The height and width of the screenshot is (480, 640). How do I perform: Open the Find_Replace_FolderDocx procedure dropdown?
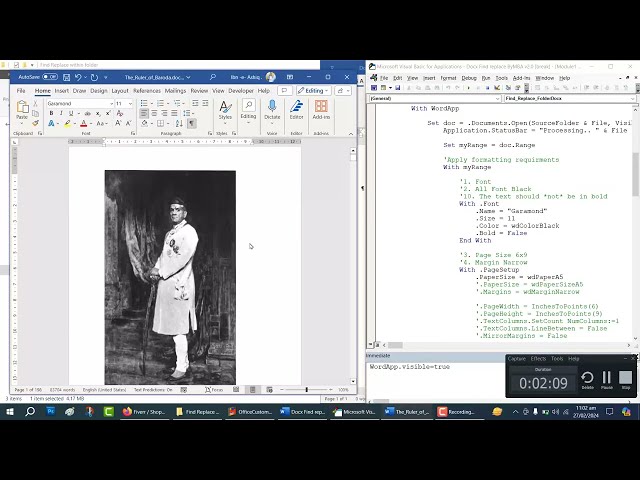point(632,98)
